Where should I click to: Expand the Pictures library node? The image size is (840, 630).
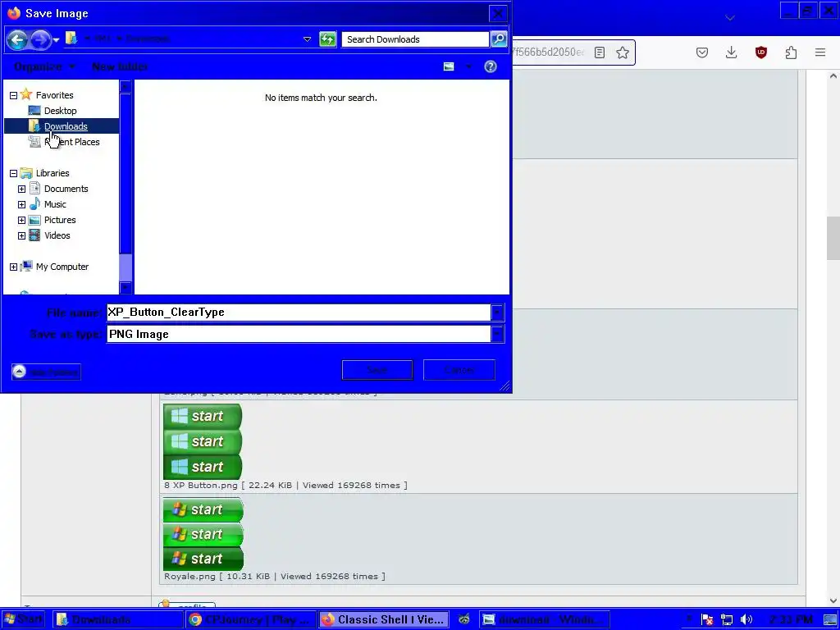click(21, 220)
